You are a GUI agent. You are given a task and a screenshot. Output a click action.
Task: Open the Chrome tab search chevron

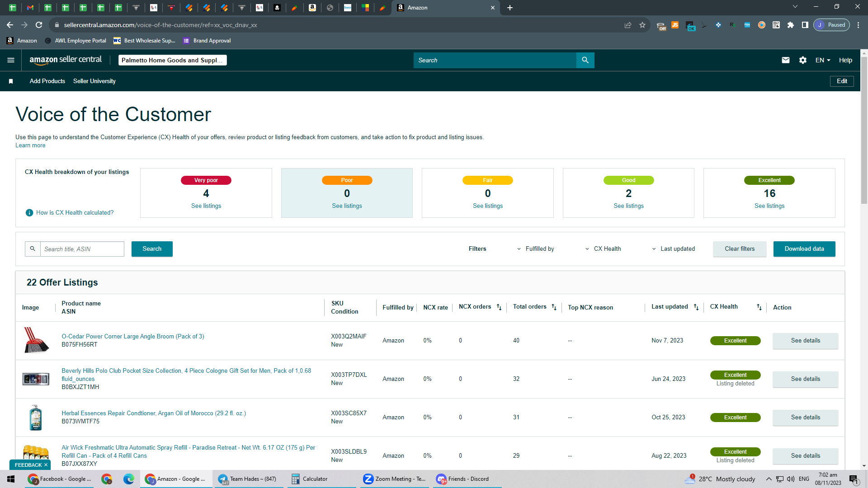795,7
